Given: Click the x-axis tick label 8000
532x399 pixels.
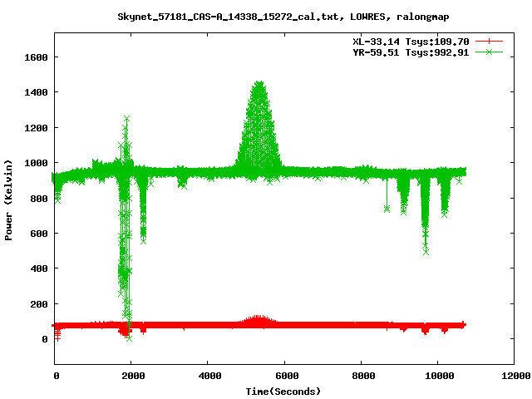Looking at the screenshot, I should coord(363,376).
